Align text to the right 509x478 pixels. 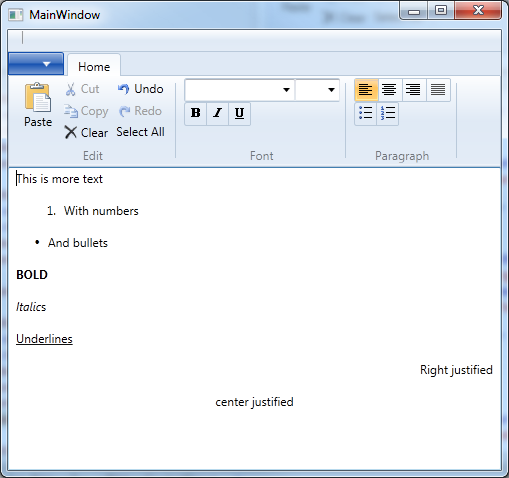tap(414, 90)
